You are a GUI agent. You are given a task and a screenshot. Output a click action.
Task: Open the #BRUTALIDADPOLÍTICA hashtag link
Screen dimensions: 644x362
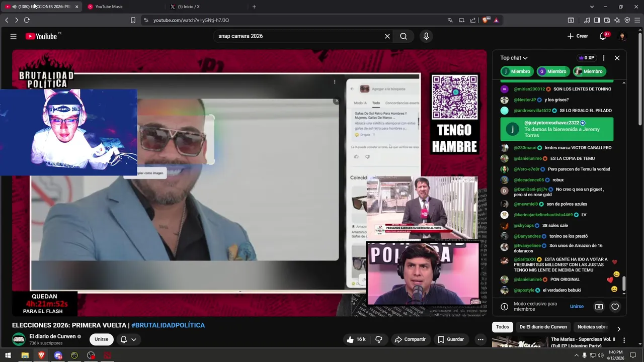pos(168,325)
